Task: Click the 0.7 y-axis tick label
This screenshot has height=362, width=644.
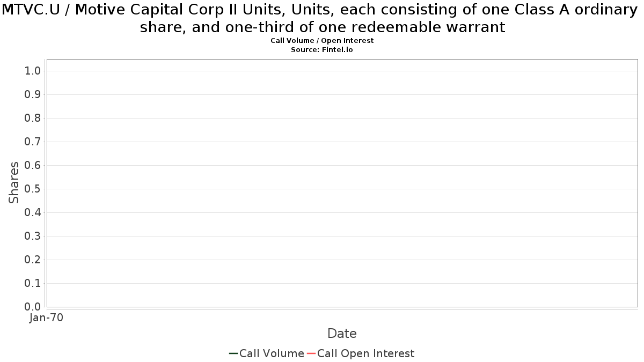Action: click(x=33, y=142)
